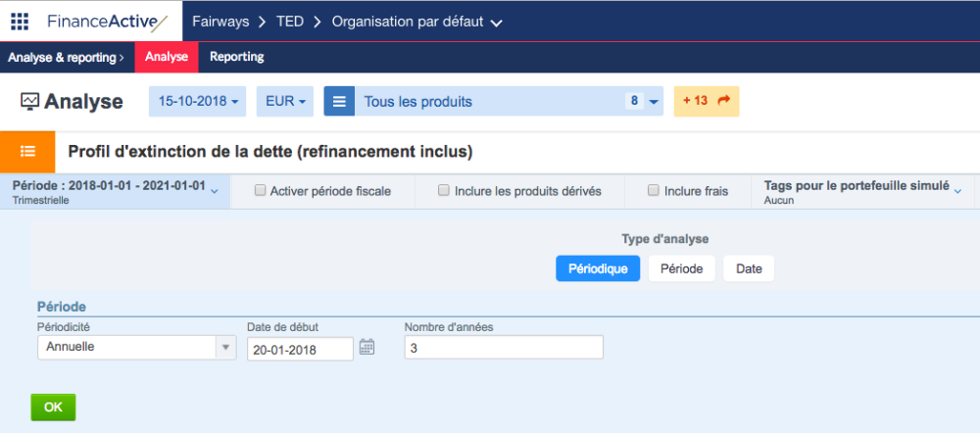Open the 15-10-2018 date dropdown

coord(198,102)
